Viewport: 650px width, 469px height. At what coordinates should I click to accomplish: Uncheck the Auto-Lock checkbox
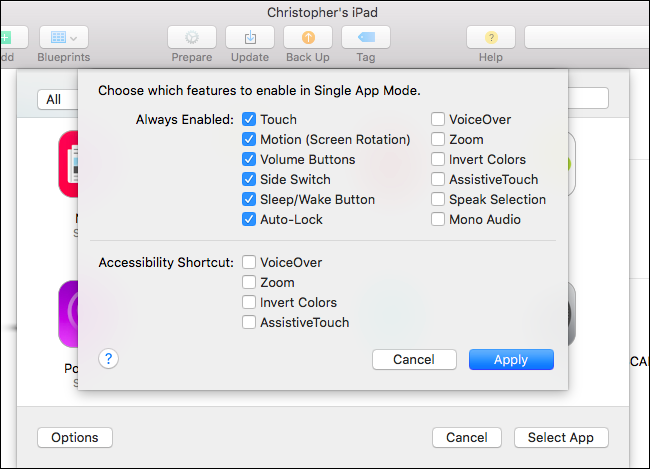click(249, 220)
